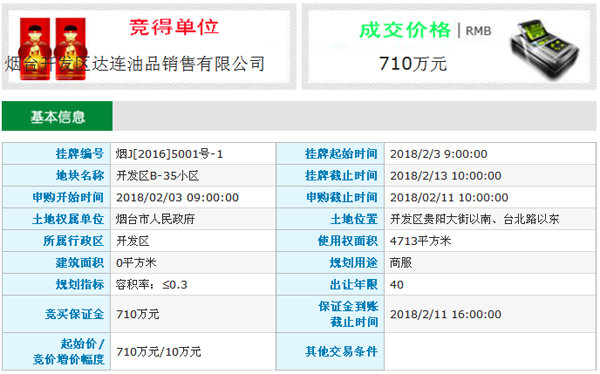Click the 710万元 transaction price
The width and height of the screenshot is (600, 374).
(413, 64)
